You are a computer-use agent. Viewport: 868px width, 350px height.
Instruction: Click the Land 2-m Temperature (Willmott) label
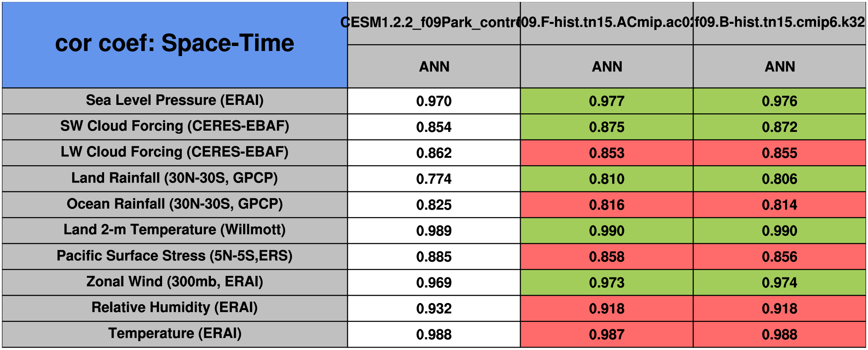click(x=175, y=230)
